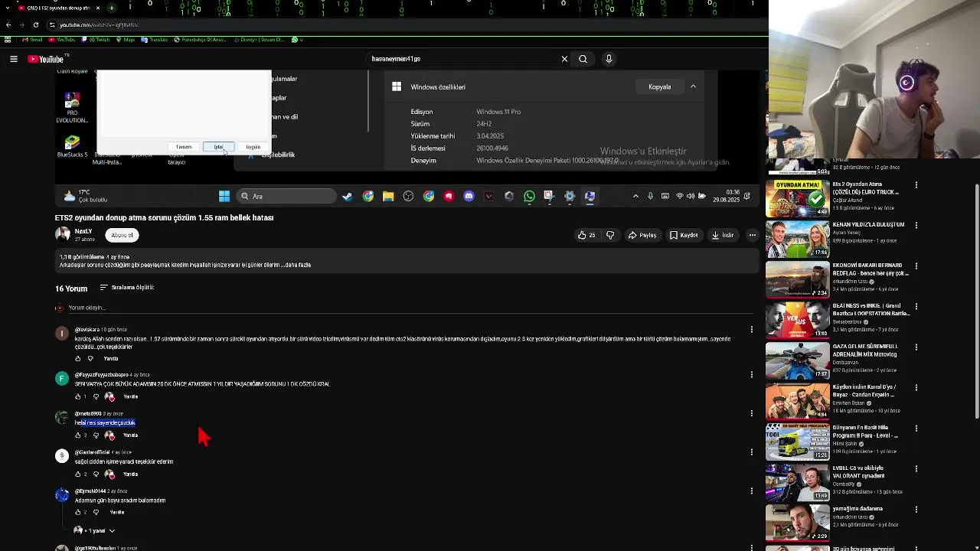This screenshot has height=551, width=980.
Task: Subscribe with the Abone ol button
Action: pyautogui.click(x=122, y=235)
